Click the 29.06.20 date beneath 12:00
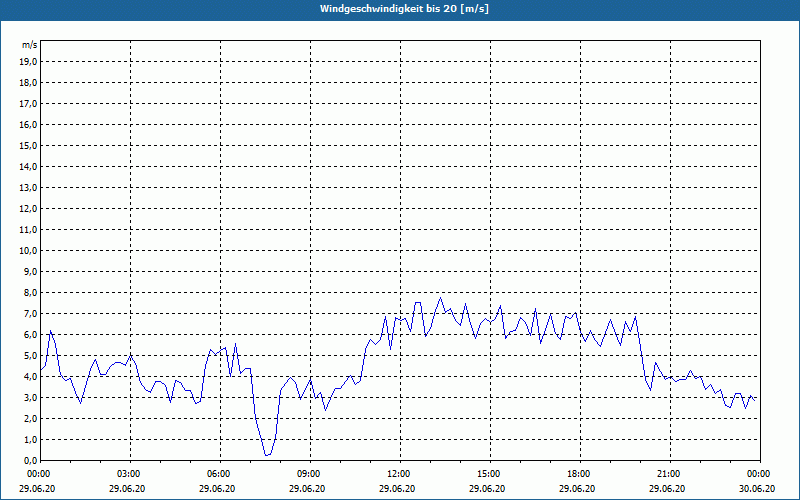800x500 pixels. (397, 488)
